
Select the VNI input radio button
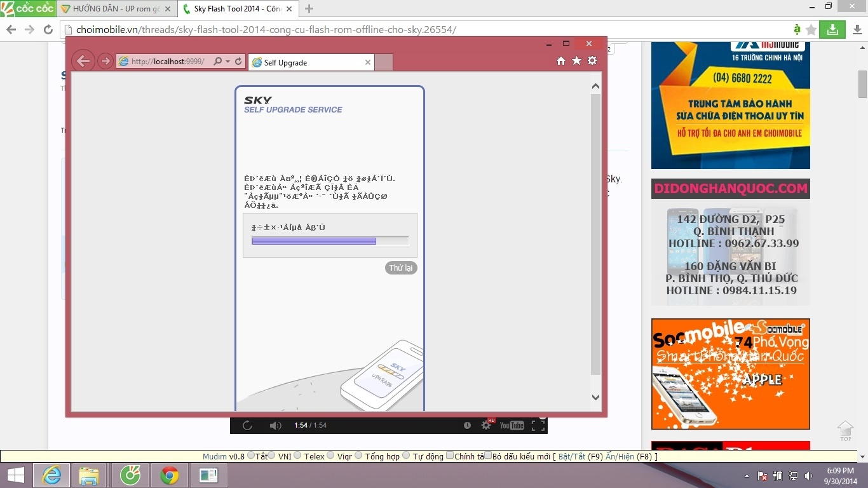[x=272, y=456]
